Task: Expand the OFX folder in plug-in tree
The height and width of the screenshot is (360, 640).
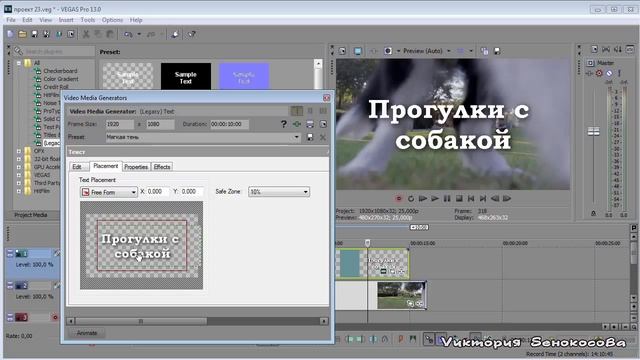Action: tap(19, 151)
